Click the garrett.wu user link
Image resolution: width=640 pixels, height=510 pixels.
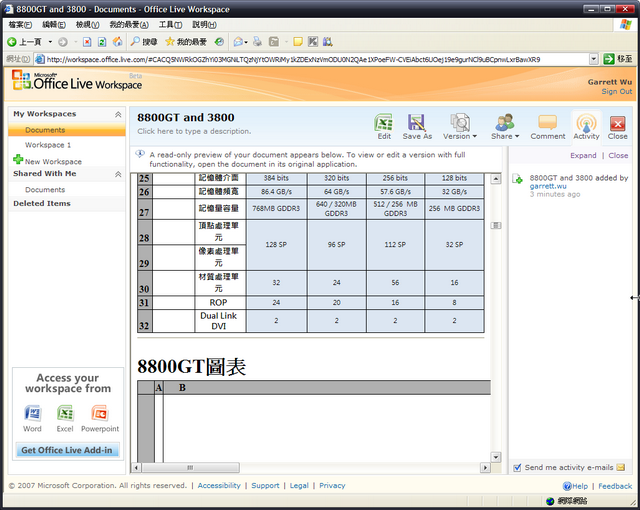point(548,186)
